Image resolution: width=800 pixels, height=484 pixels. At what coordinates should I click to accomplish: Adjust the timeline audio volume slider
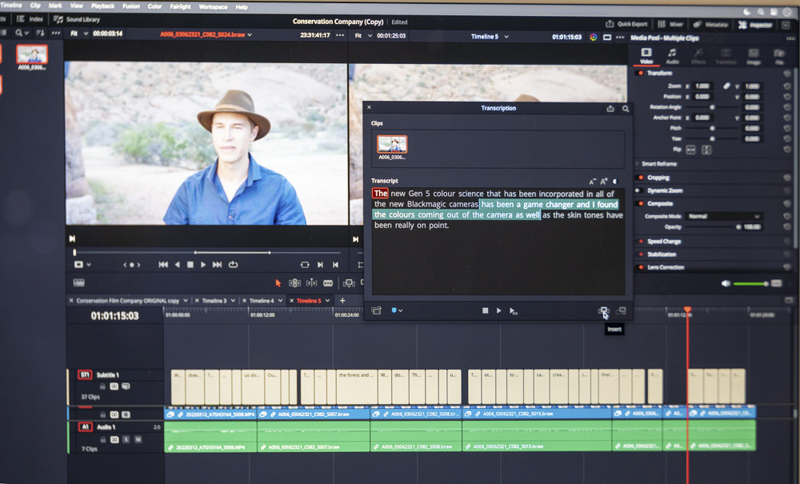point(750,284)
